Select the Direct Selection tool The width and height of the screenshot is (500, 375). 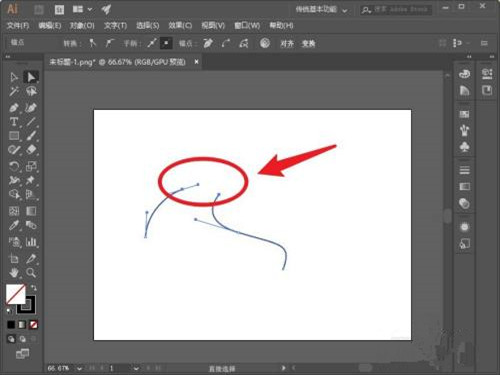[x=31, y=77]
